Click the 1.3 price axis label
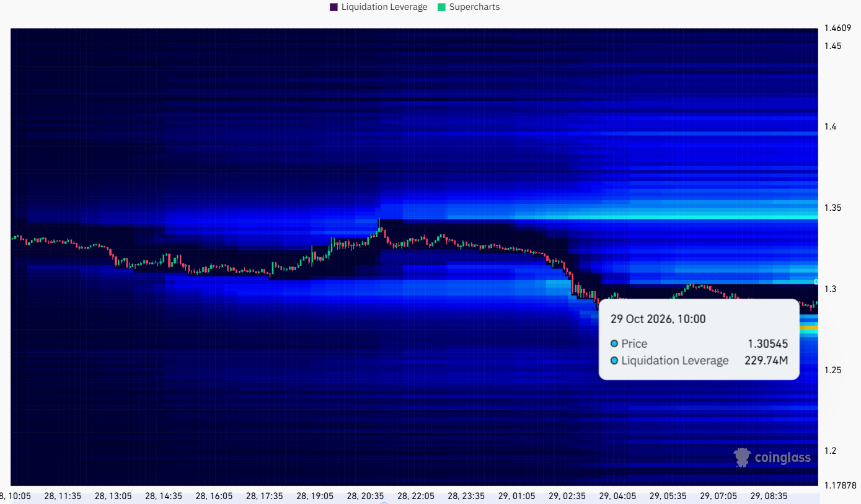The height and width of the screenshot is (504, 861). click(x=830, y=289)
